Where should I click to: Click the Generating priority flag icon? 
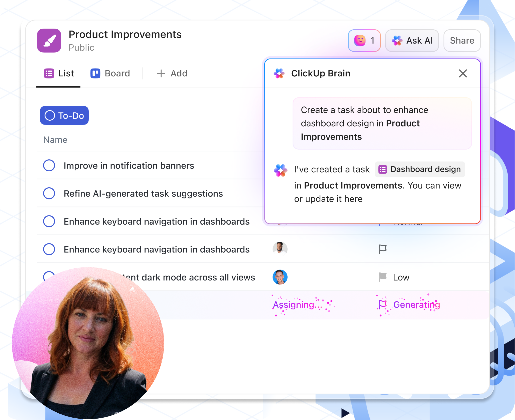383,305
